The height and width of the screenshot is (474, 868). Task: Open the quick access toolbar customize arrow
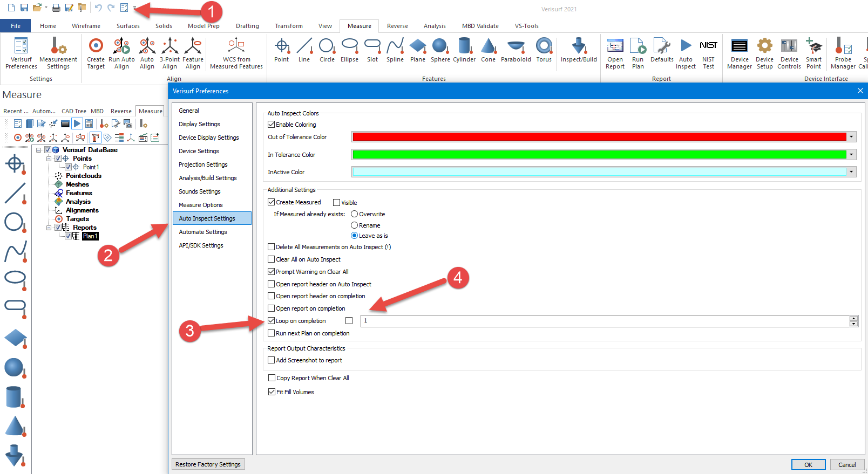pyautogui.click(x=135, y=8)
